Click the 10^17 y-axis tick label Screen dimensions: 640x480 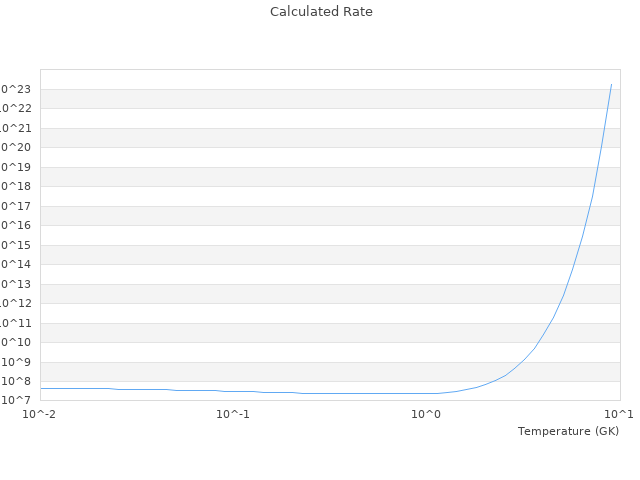click(17, 206)
